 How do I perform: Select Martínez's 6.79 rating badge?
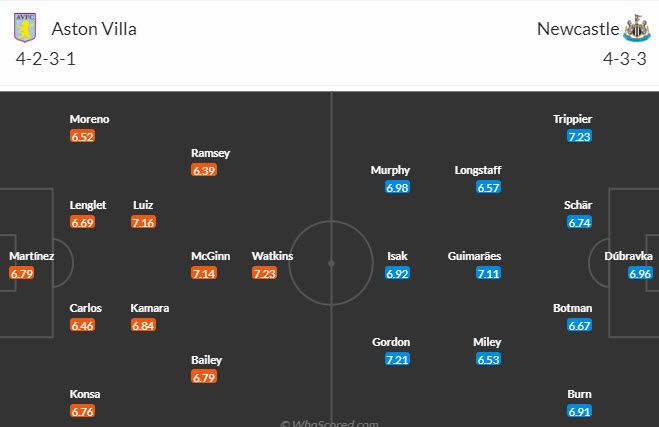point(22,273)
